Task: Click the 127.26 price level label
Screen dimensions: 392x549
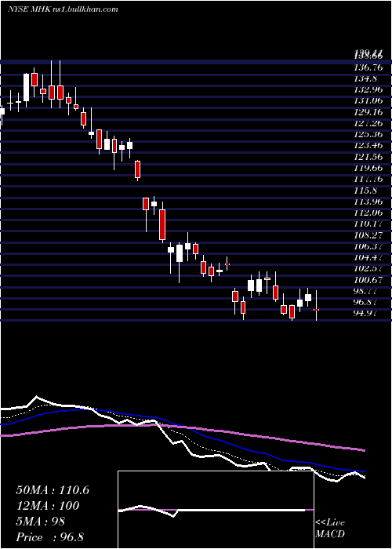Action: coord(368,123)
